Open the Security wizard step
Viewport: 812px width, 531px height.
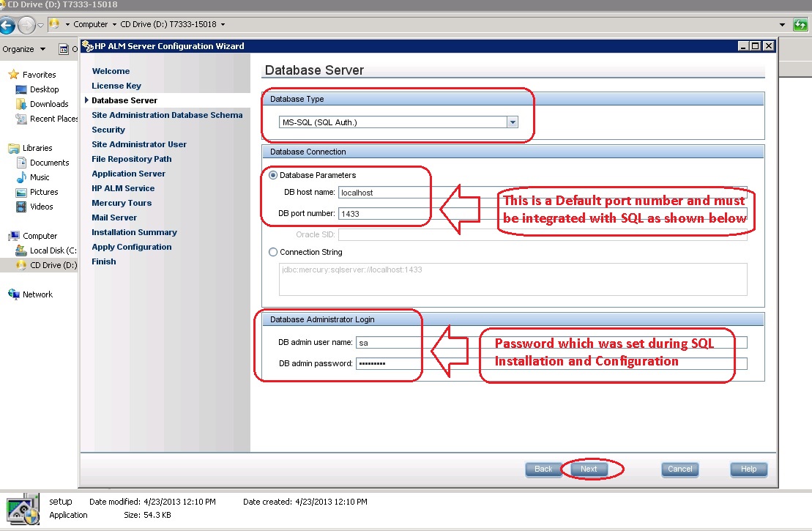[x=108, y=130]
